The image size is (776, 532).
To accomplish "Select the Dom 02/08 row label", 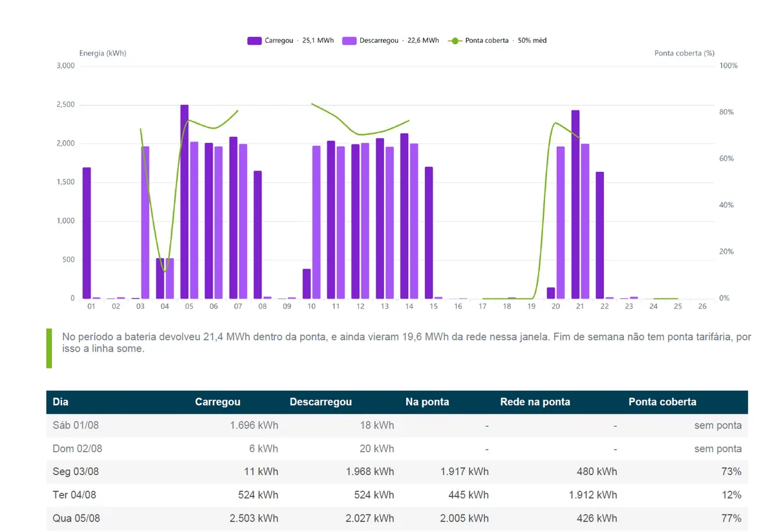I will (78, 449).
